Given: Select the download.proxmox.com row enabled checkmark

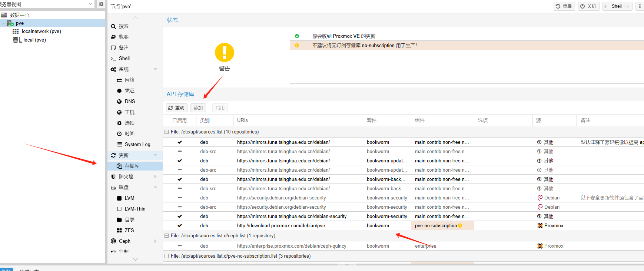Looking at the screenshot, I should 180,226.
